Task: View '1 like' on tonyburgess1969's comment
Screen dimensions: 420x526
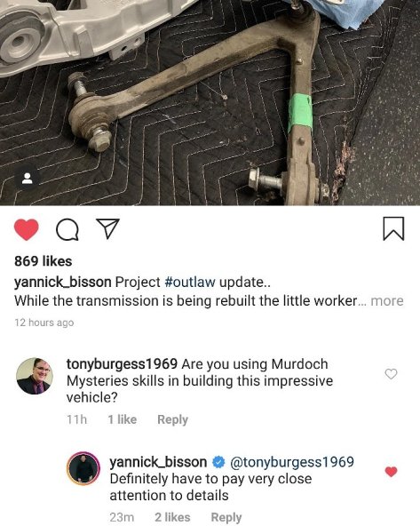Action: point(123,419)
